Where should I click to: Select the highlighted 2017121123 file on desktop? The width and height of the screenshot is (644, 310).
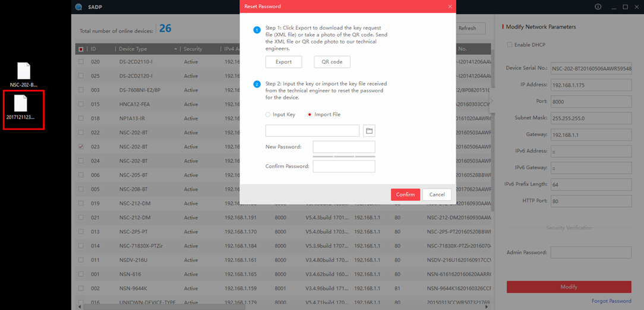(x=21, y=107)
